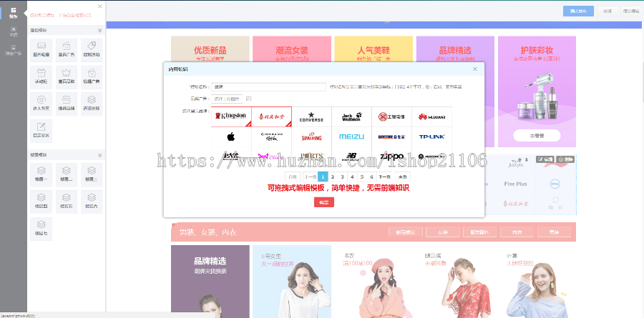Click the small icon beside upload image button
644x318 pixels.
coord(248,99)
